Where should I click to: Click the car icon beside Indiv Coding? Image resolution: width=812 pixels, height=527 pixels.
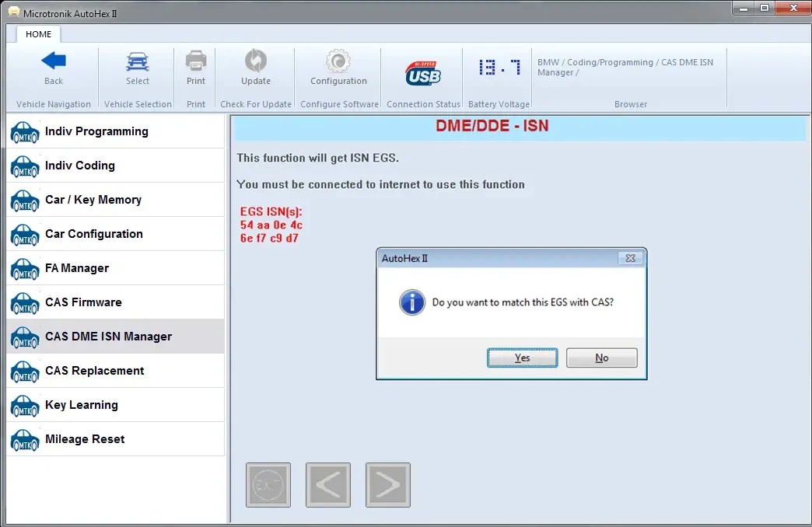tap(25, 166)
